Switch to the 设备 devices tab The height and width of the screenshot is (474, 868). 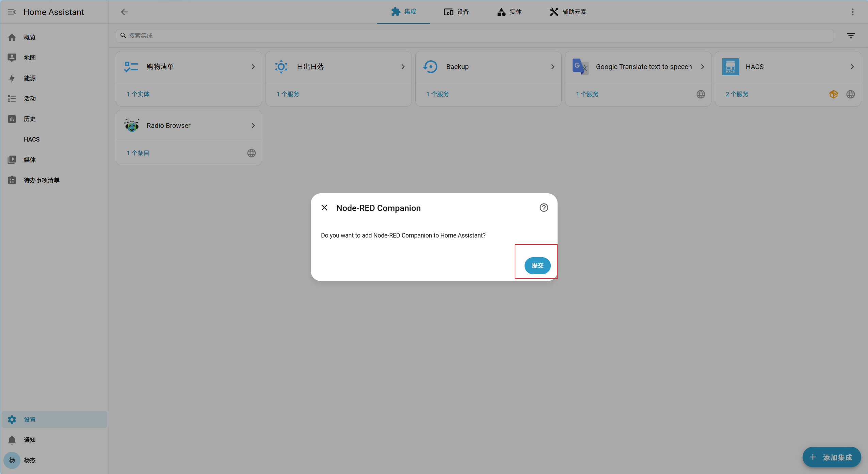point(456,12)
